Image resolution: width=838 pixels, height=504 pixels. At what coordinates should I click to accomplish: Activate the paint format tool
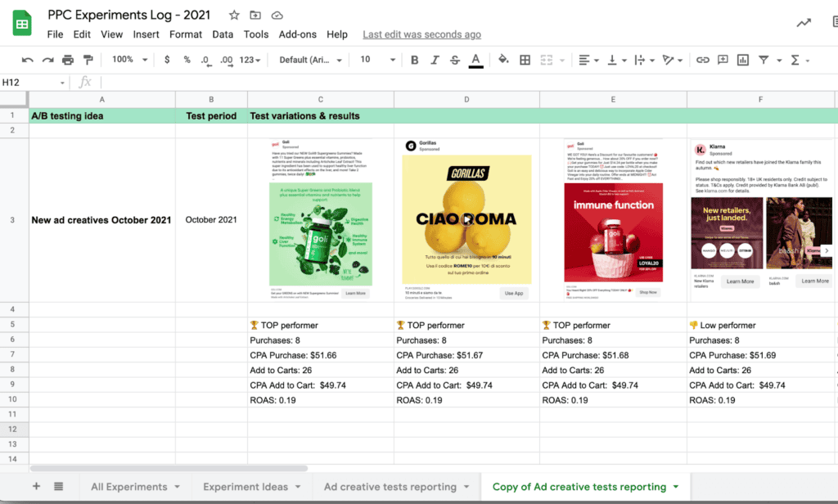[x=88, y=60]
